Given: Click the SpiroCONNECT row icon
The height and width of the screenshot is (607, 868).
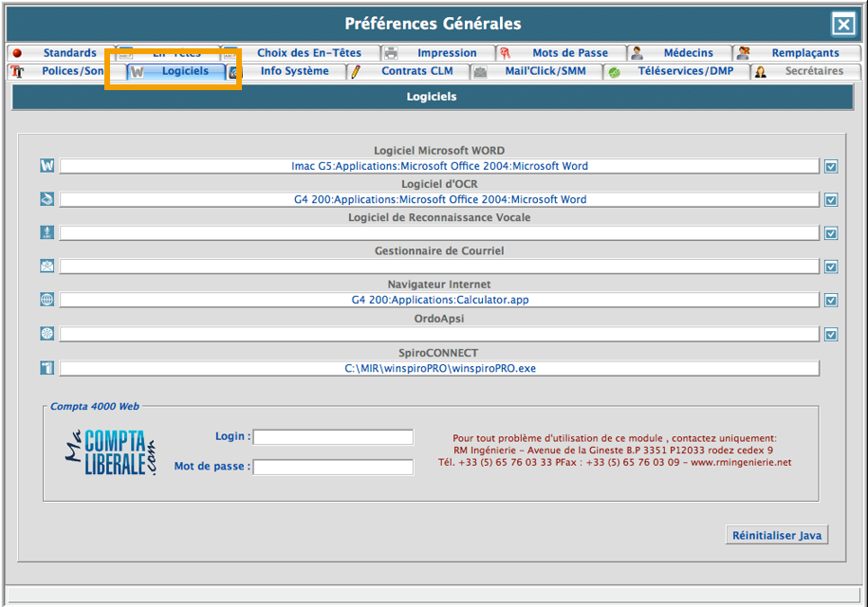Looking at the screenshot, I should coord(47,368).
